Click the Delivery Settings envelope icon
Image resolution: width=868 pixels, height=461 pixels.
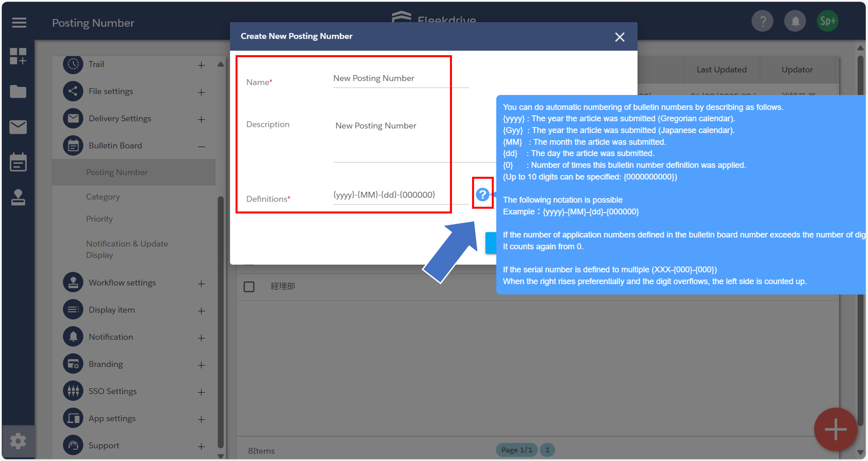point(73,118)
